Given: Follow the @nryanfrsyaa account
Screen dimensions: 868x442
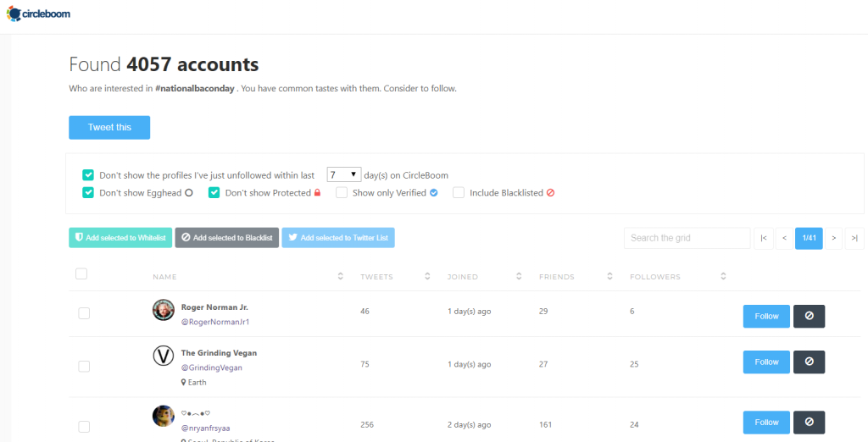Looking at the screenshot, I should click(766, 422).
